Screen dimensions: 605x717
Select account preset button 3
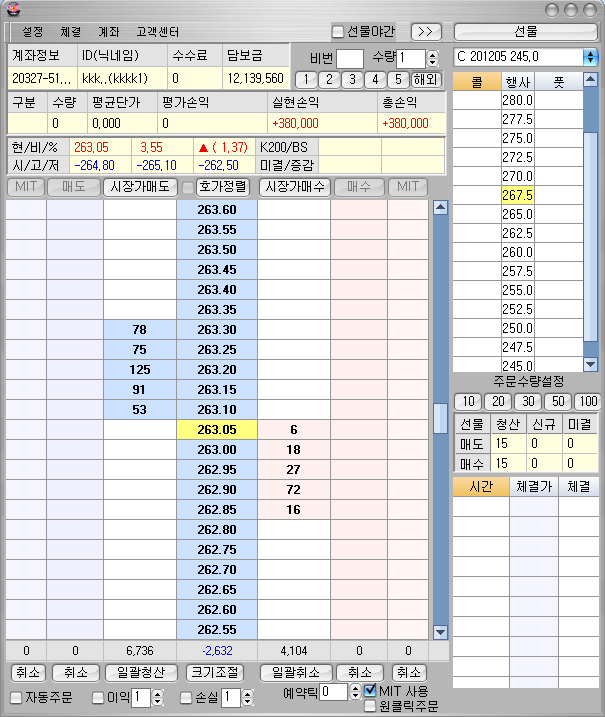(352, 80)
